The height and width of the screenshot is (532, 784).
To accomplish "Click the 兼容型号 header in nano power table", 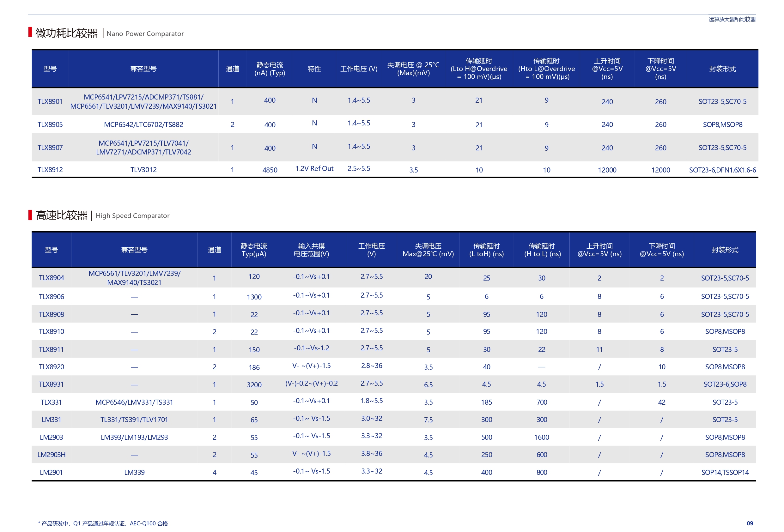I will tap(143, 69).
